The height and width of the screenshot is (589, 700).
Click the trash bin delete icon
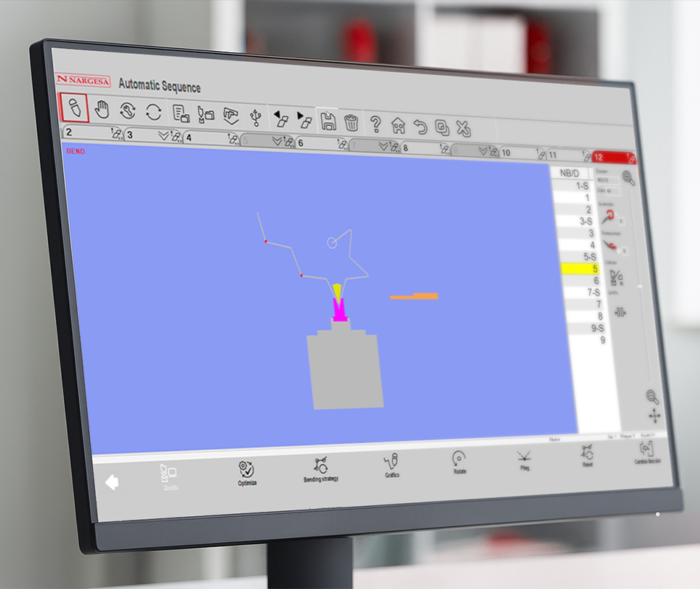(351, 121)
